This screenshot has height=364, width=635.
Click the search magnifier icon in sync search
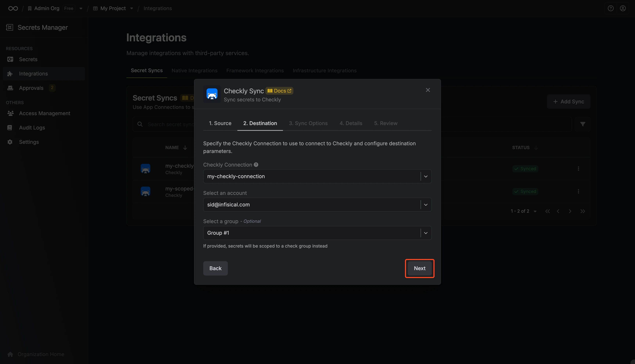[x=140, y=124]
